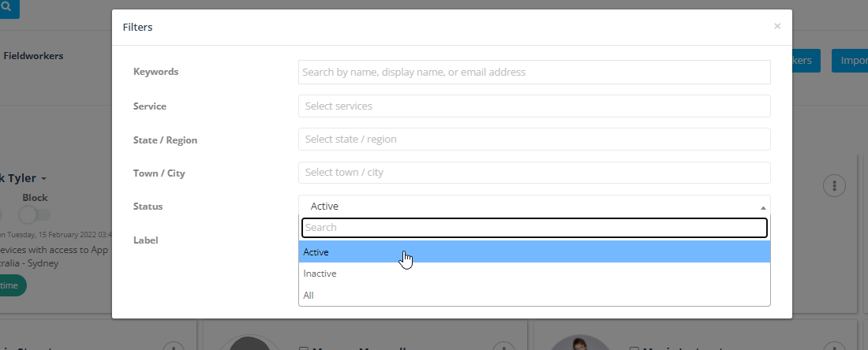
Task: Focus the Keywords search field
Action: [534, 72]
